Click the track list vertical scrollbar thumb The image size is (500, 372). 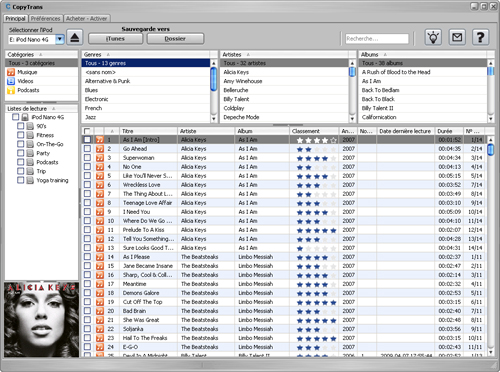490,149
